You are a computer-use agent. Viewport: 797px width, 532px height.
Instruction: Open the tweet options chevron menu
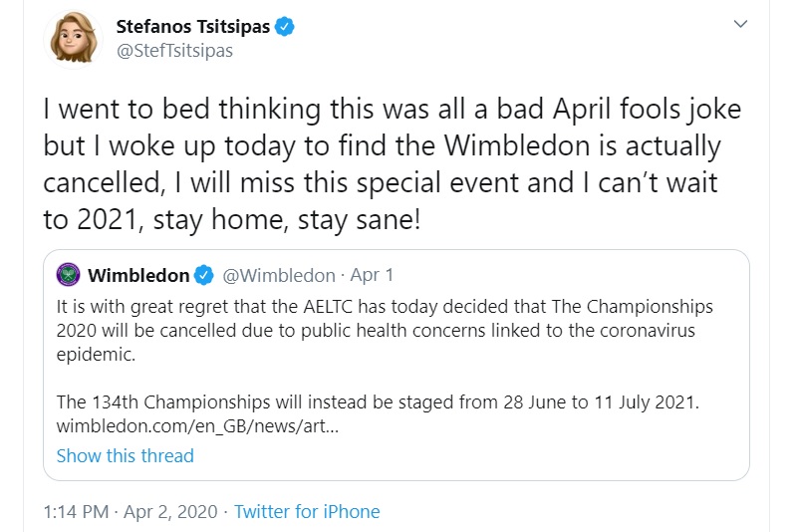coord(739,23)
